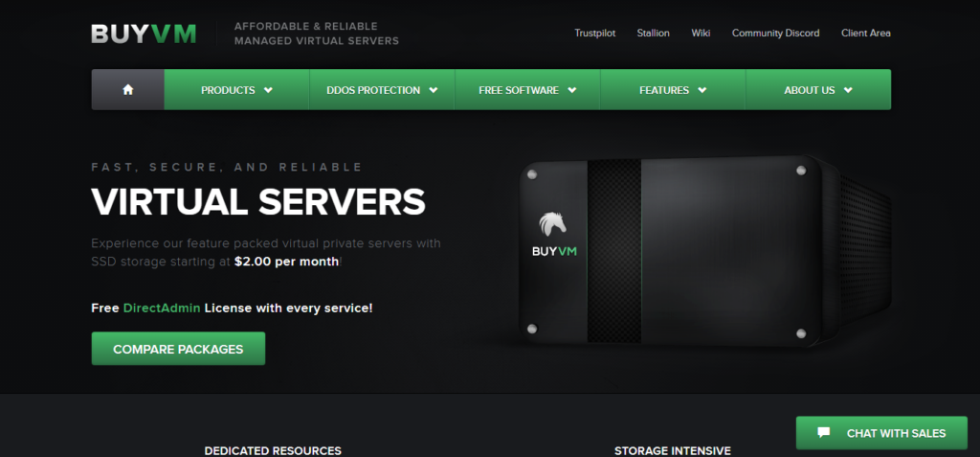Click the chat bubble icon
This screenshot has width=980, height=457.
[x=824, y=433]
